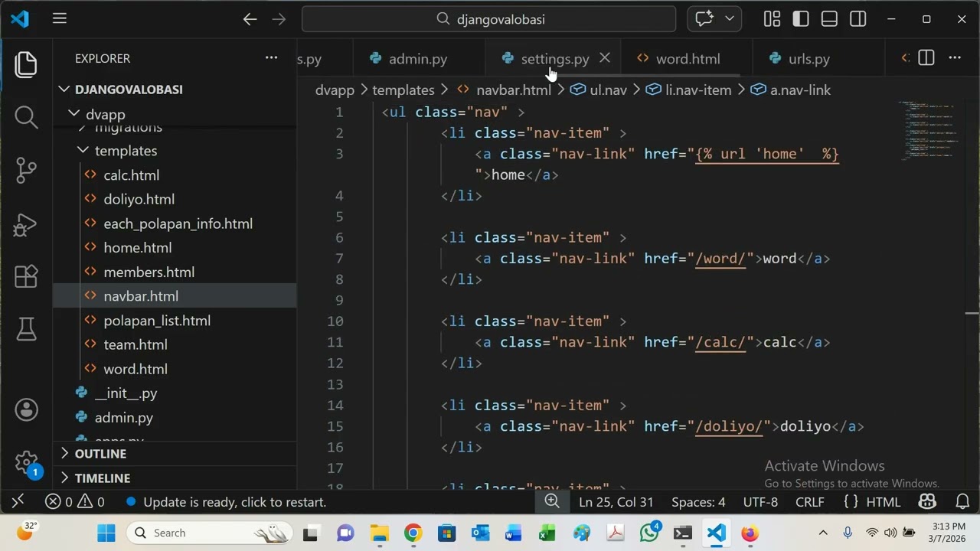
Task: Click a.nav-link breadcrumb segment
Action: click(x=791, y=90)
